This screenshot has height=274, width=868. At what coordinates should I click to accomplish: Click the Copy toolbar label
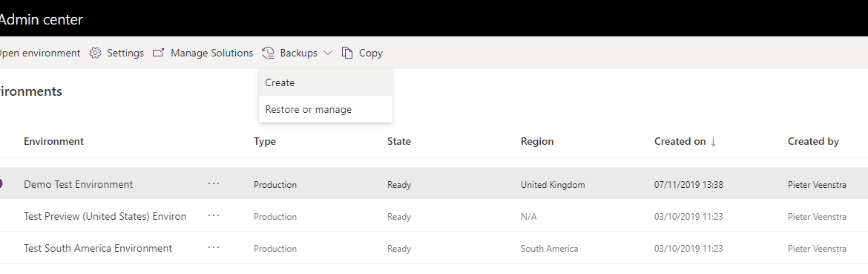[371, 53]
